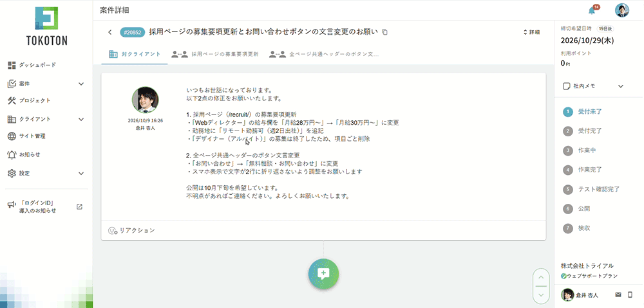Select the 対クライアント tab
This screenshot has width=644, height=308.
pyautogui.click(x=135, y=54)
